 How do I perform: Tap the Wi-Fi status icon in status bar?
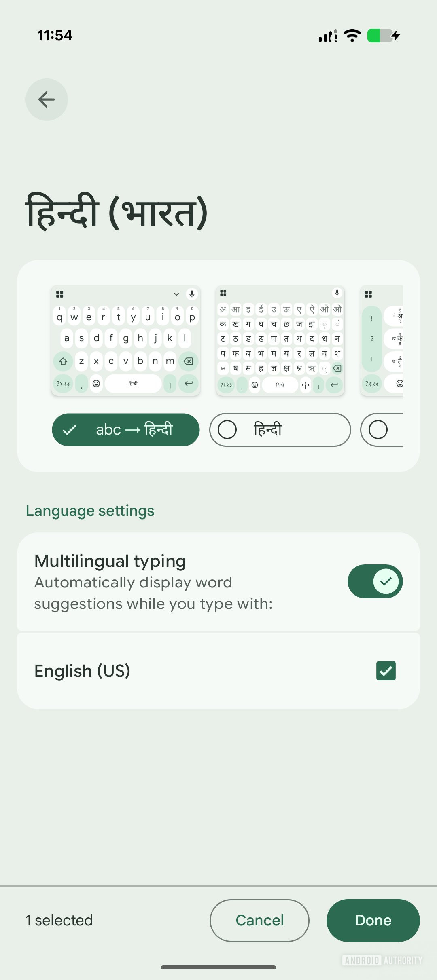(x=352, y=36)
